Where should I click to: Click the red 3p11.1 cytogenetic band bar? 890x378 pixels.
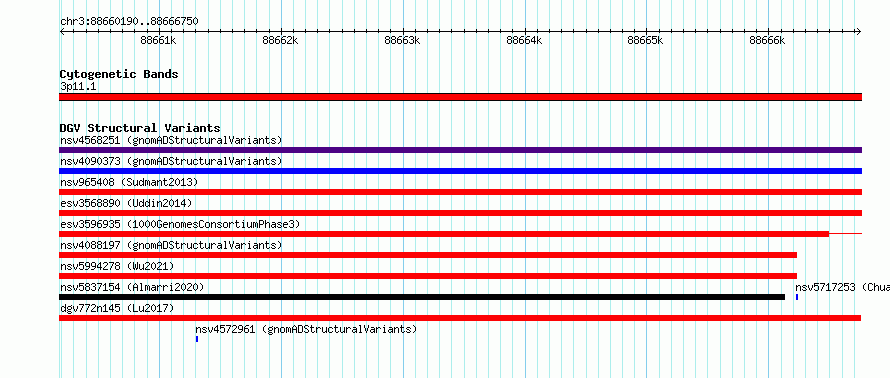coord(460,97)
